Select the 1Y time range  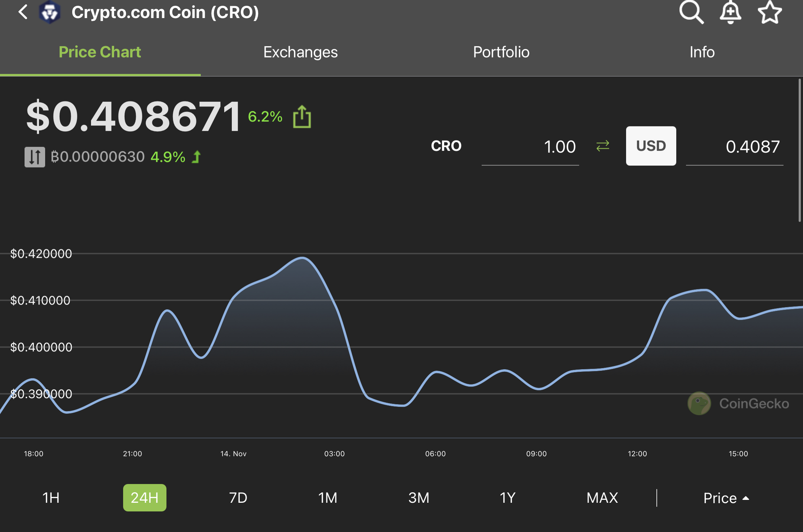tap(508, 498)
